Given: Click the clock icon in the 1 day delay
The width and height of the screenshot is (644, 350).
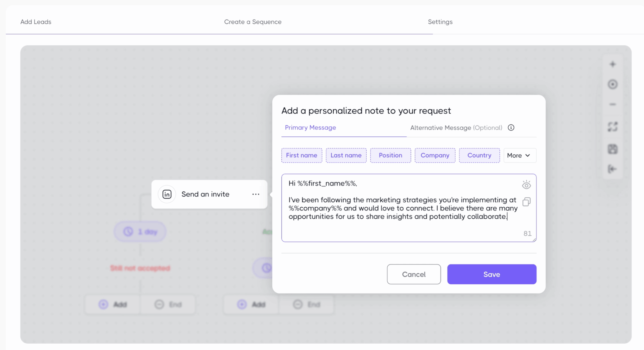Looking at the screenshot, I should pos(128,232).
